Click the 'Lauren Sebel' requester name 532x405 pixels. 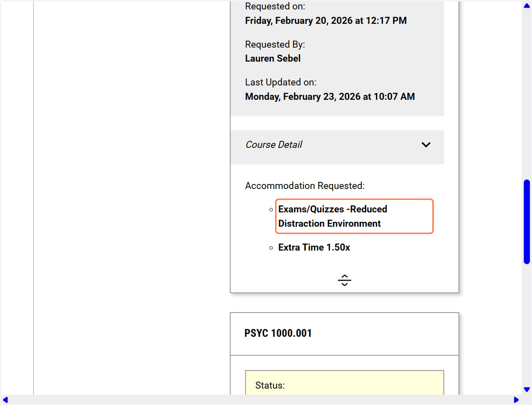273,59
